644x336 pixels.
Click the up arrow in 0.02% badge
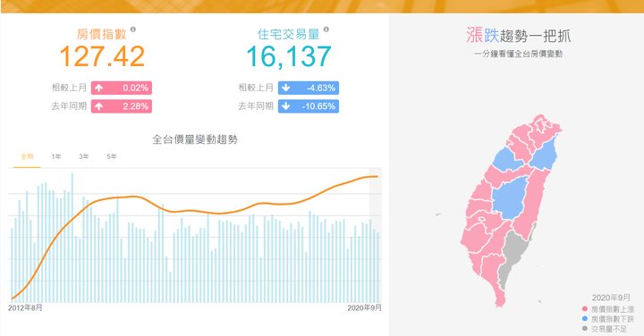(99, 88)
